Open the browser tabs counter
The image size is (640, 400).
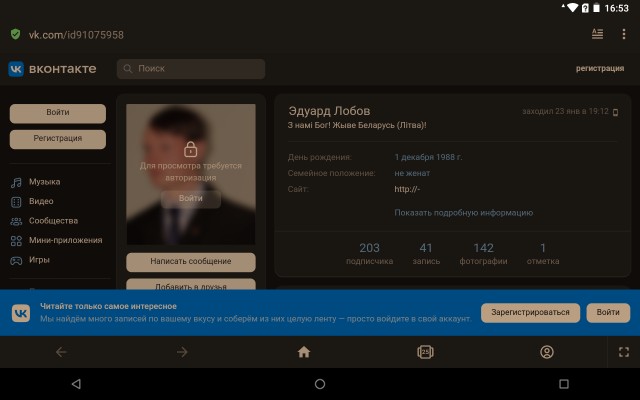click(425, 352)
